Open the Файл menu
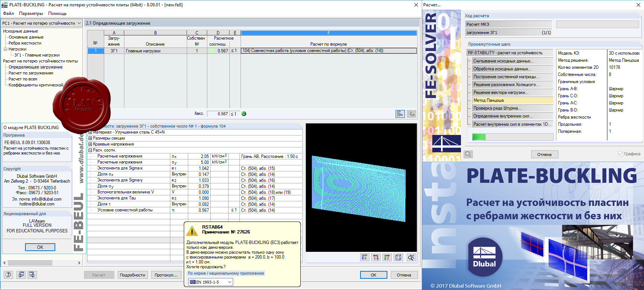The image size is (644, 290). point(8,13)
